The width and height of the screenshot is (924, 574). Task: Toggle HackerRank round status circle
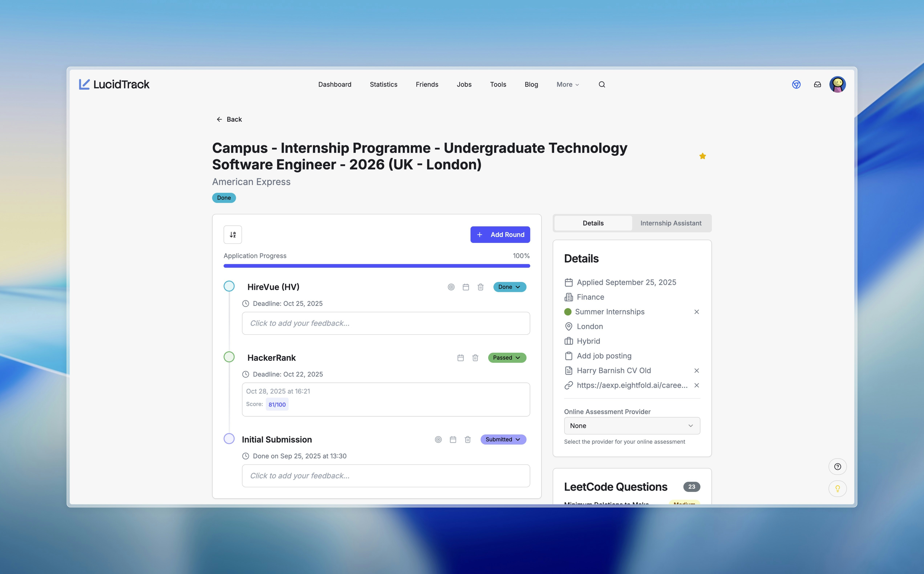(229, 357)
